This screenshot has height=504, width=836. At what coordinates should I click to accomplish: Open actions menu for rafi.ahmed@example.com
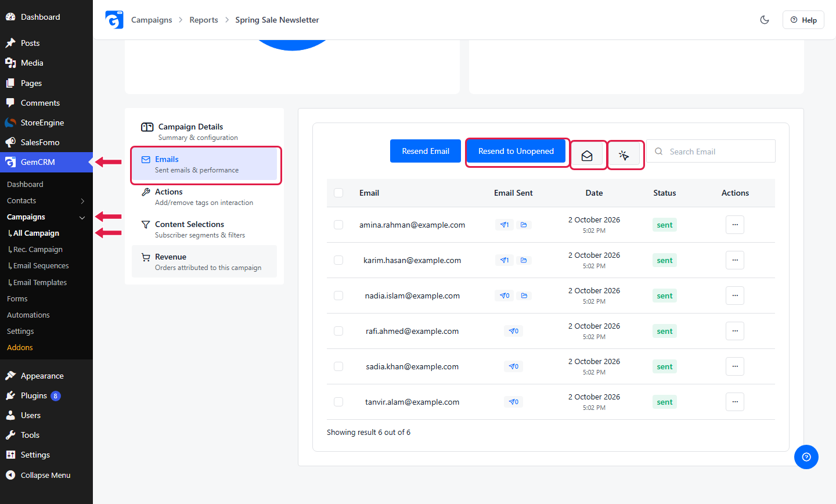[x=735, y=331]
